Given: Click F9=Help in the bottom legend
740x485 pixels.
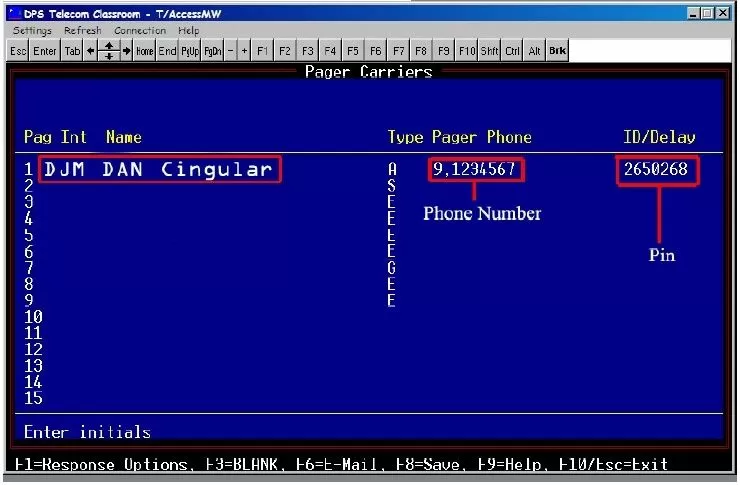Looking at the screenshot, I should (509, 465).
